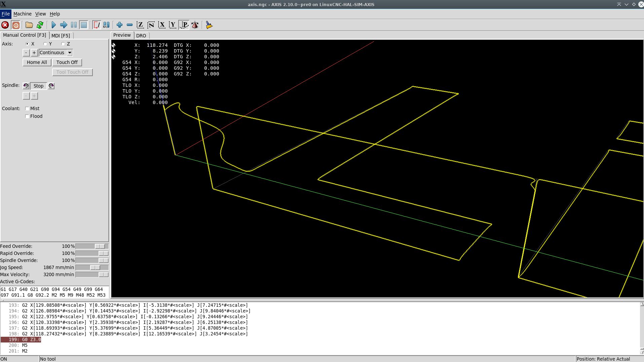Toggle skip lines with block delete
Screen dimensions: 644x362
click(97, 25)
